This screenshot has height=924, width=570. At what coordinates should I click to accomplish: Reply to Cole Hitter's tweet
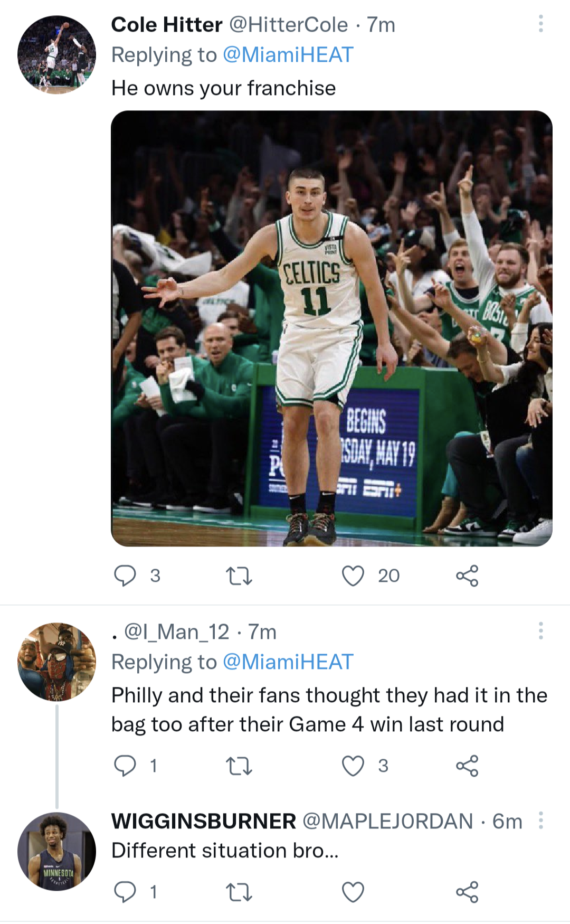125,576
